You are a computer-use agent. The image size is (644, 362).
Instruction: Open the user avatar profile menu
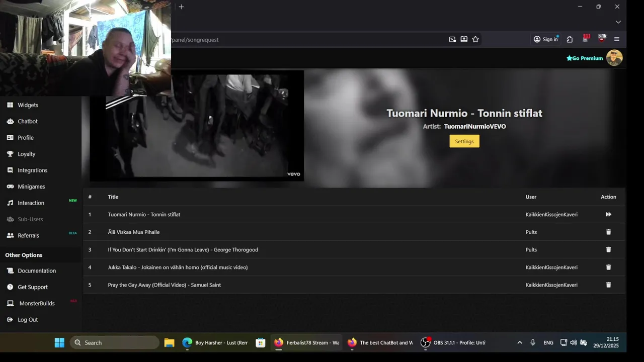[614, 58]
